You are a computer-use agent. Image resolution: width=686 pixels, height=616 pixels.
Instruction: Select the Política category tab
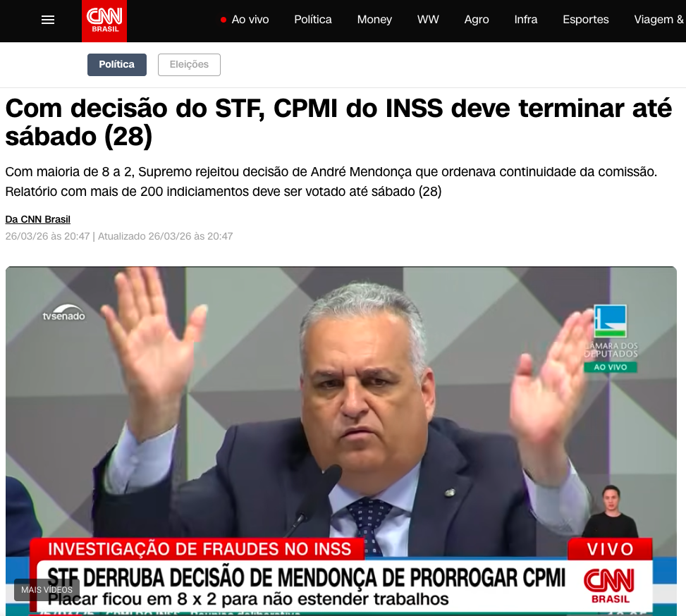coord(117,65)
